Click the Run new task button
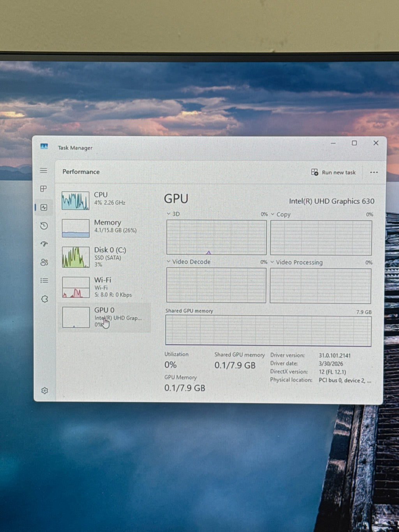This screenshot has width=399, height=532. pyautogui.click(x=334, y=172)
